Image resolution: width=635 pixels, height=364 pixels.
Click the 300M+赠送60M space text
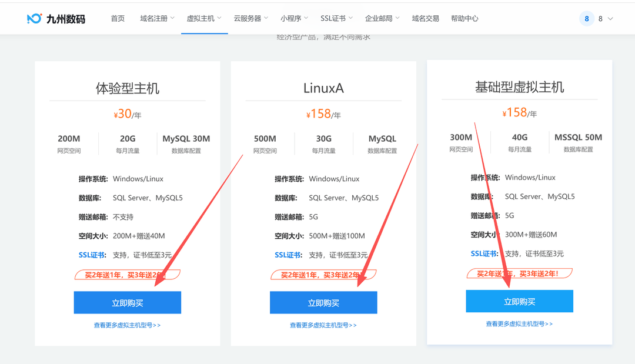[x=530, y=235]
